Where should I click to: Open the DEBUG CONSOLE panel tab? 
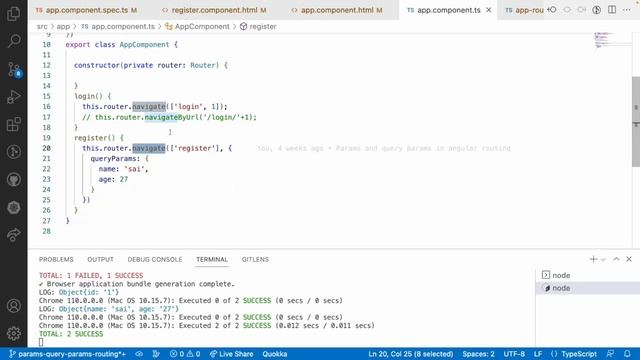(155, 260)
